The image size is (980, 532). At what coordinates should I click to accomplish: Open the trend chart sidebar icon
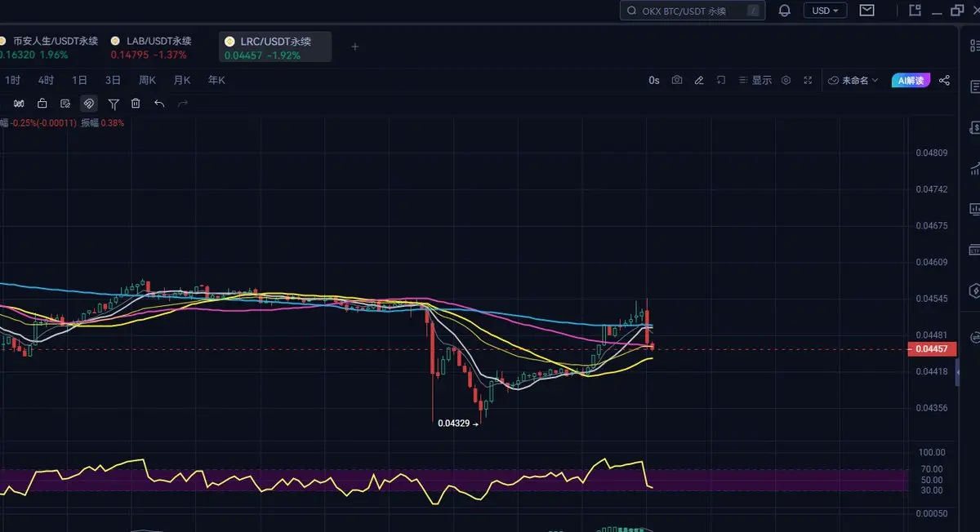click(x=974, y=168)
